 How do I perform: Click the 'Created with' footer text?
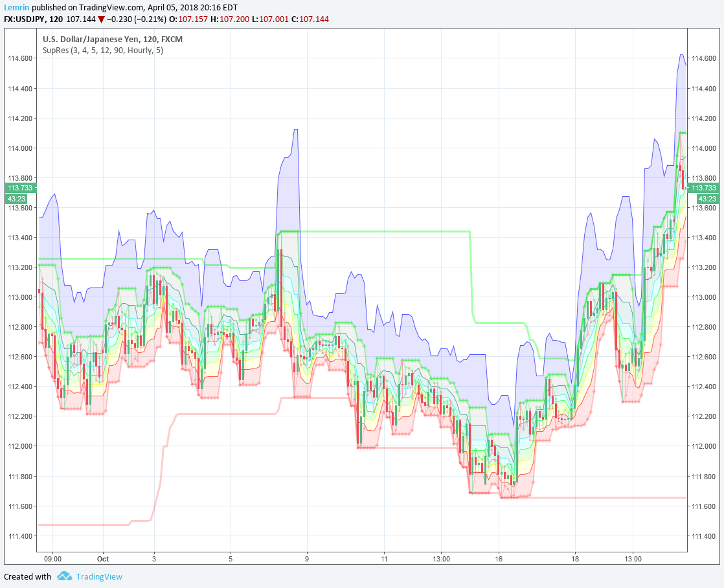28,576
